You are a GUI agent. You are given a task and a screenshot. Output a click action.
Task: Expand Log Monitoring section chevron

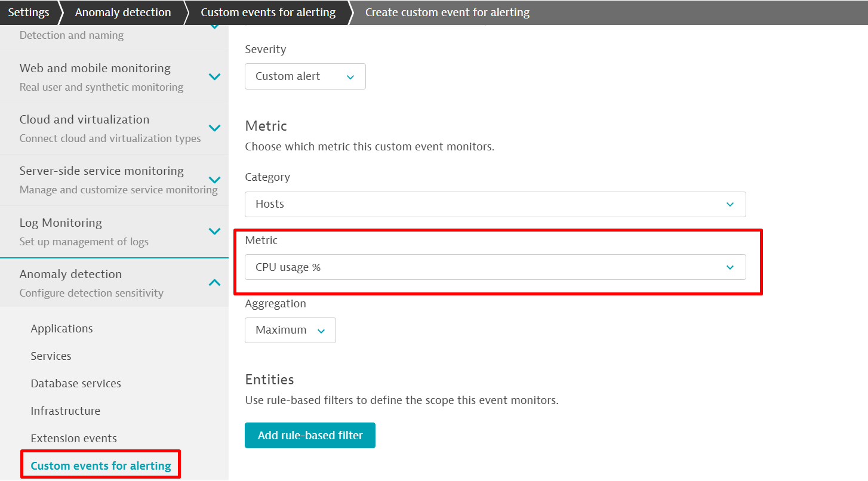pyautogui.click(x=214, y=232)
